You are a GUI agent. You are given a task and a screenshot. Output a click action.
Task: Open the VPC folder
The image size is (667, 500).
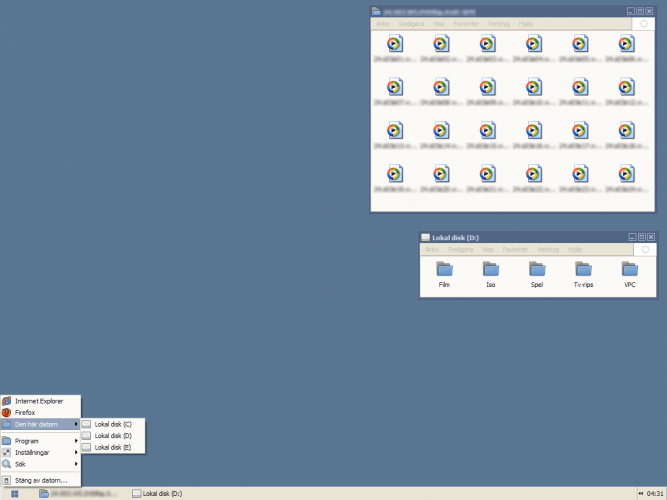[629, 270]
